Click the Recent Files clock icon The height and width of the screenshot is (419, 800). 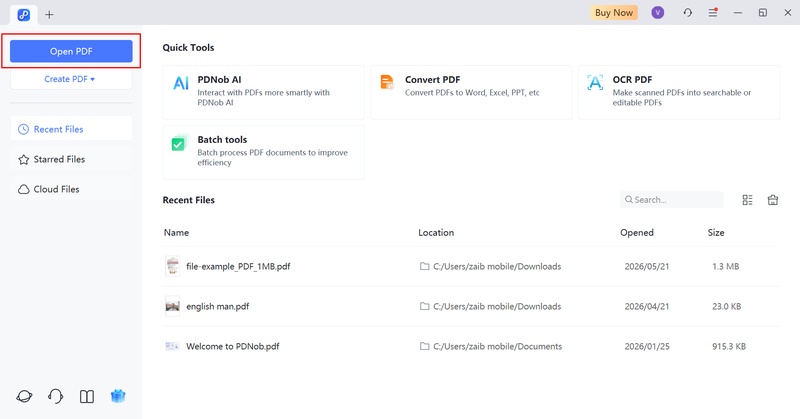tap(23, 129)
